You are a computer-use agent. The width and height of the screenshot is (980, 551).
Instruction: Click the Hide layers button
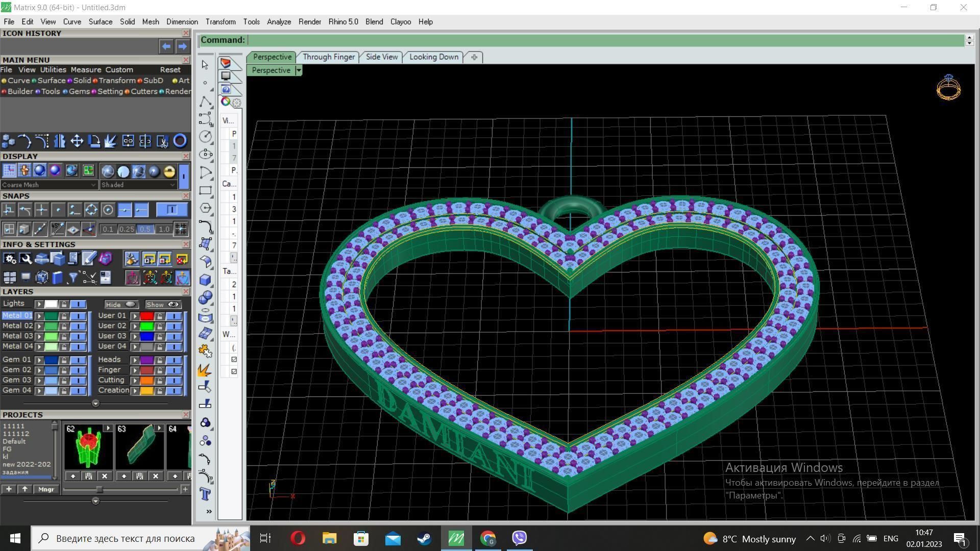click(x=120, y=304)
